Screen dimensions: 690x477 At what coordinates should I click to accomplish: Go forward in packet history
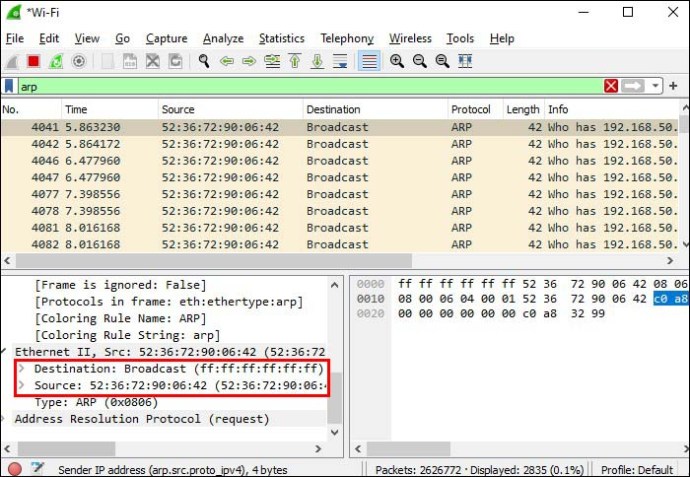pyautogui.click(x=249, y=61)
